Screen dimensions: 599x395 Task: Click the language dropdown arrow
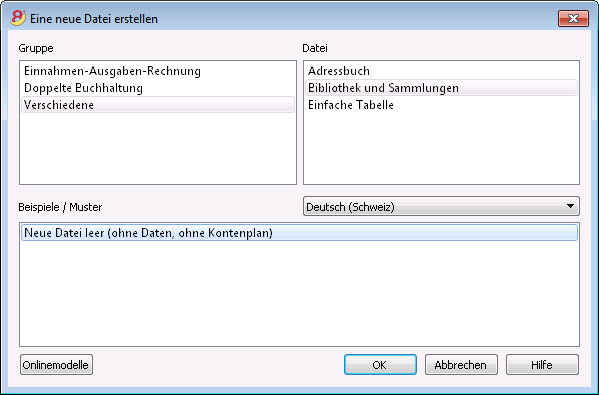click(x=570, y=206)
